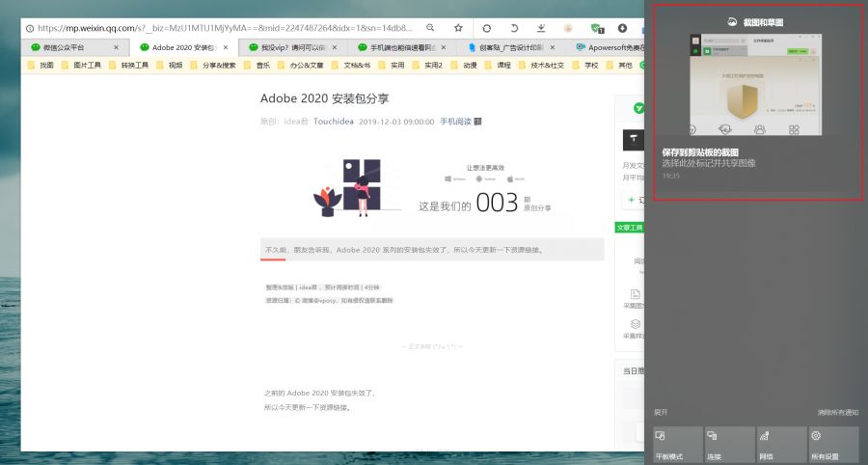
Task: Open the 课程 bookmark folder
Action: click(x=498, y=66)
